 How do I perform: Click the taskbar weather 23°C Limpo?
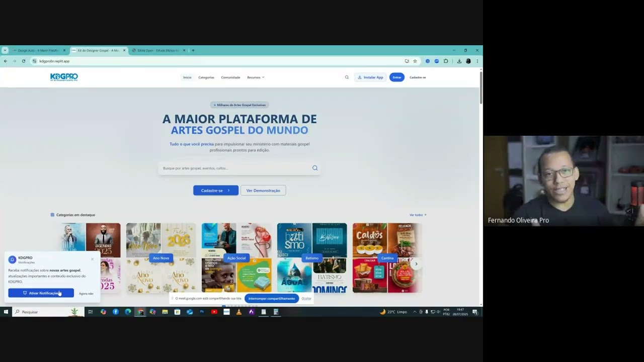coord(393,312)
